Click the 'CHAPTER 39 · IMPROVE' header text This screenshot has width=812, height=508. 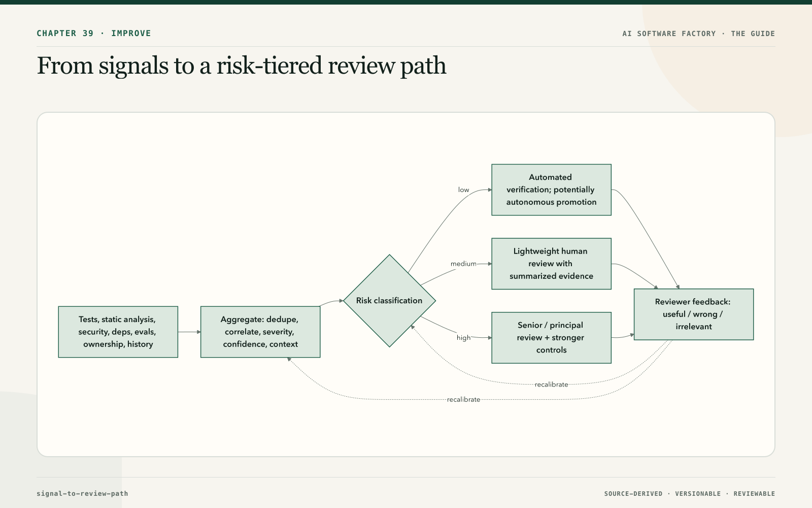(94, 34)
